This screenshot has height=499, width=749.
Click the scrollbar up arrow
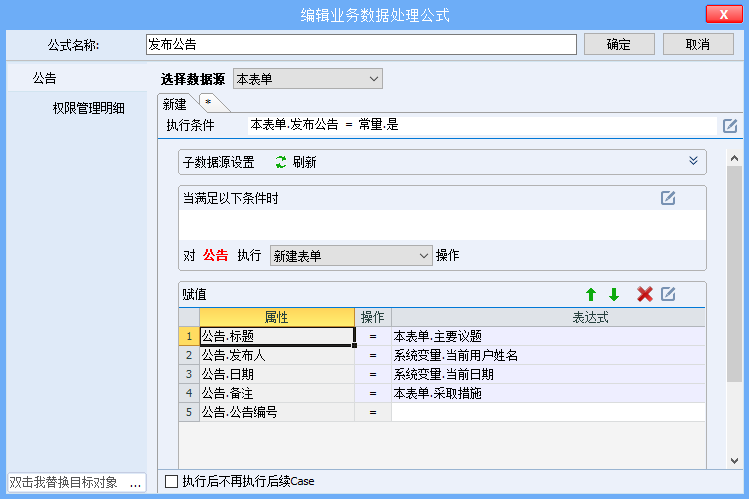735,158
